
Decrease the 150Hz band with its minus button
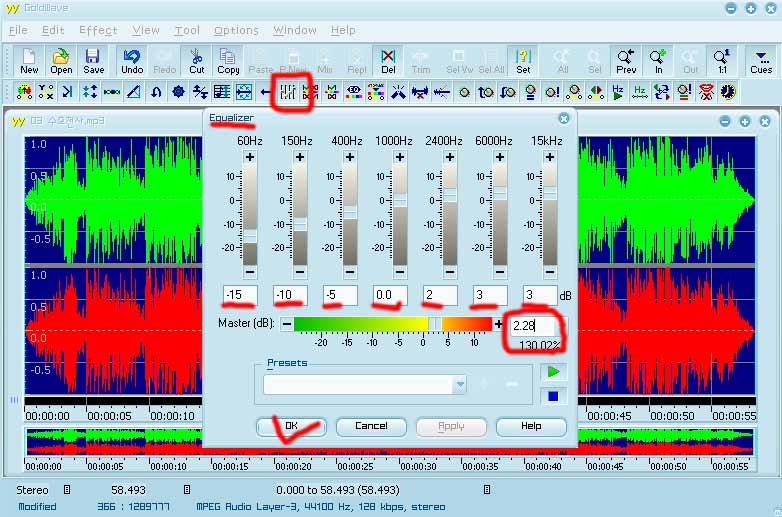(300, 272)
